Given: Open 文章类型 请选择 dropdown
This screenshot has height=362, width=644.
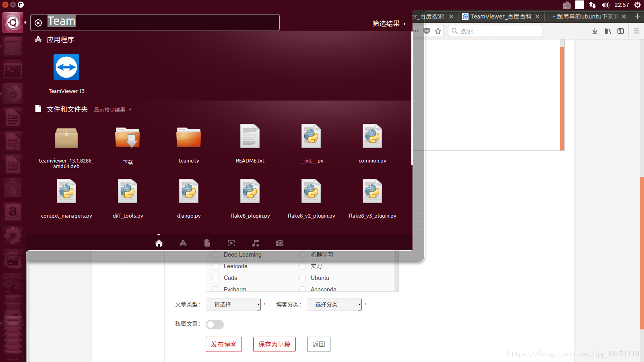Looking at the screenshot, I should [233, 304].
